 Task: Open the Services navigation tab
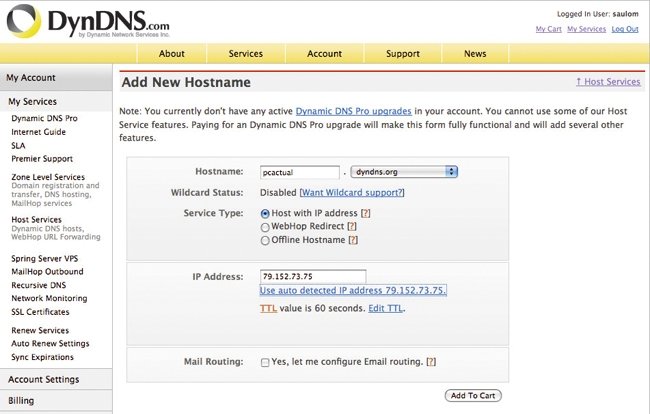(246, 54)
